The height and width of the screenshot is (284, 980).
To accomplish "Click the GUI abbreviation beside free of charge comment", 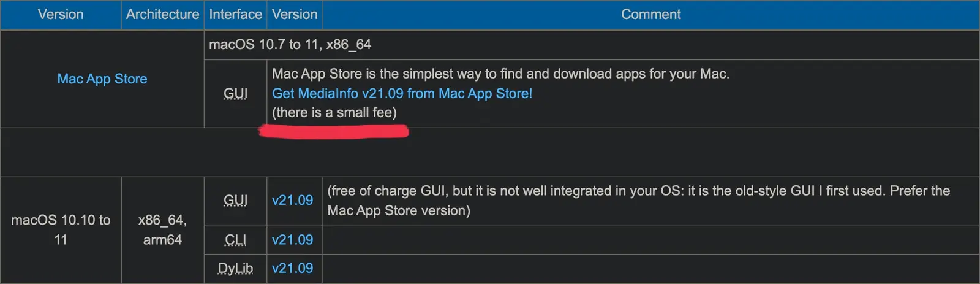I will coord(235,200).
